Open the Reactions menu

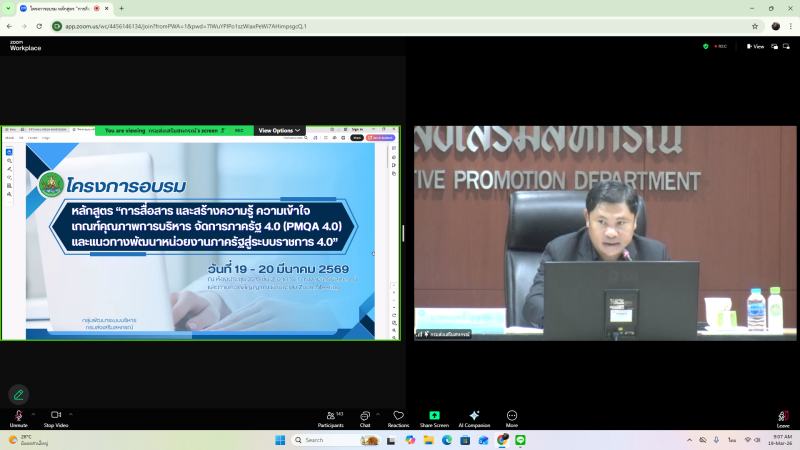pyautogui.click(x=398, y=416)
